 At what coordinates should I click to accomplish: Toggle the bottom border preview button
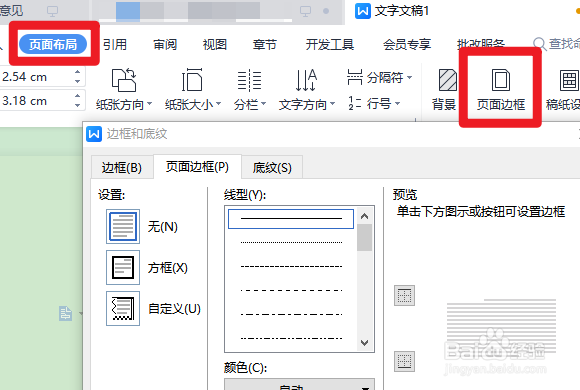coord(404,361)
